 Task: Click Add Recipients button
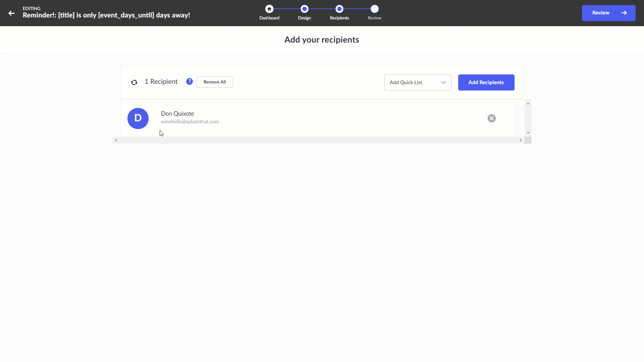[x=486, y=82]
